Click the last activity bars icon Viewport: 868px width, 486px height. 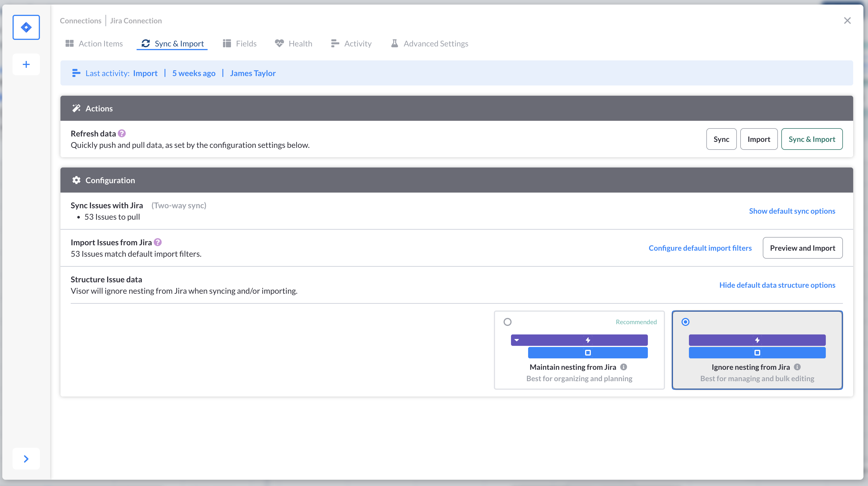(76, 73)
